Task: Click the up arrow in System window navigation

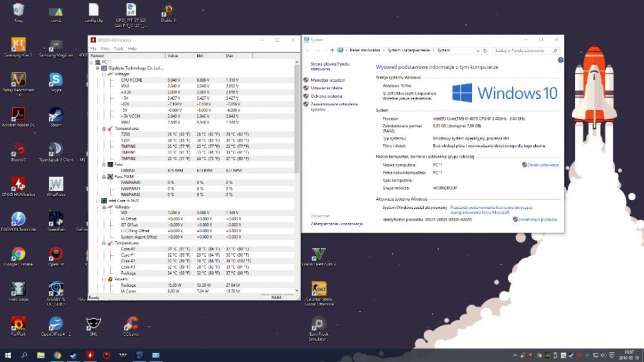Action: coord(332,50)
